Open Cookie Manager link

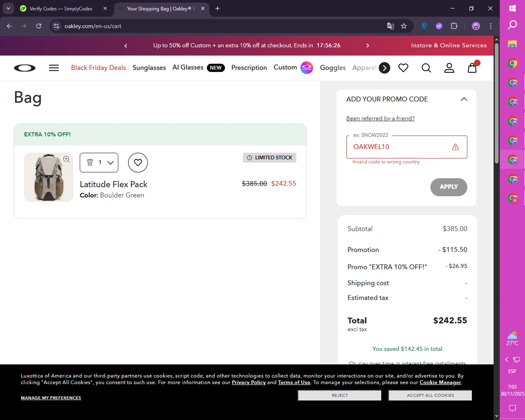point(440,383)
